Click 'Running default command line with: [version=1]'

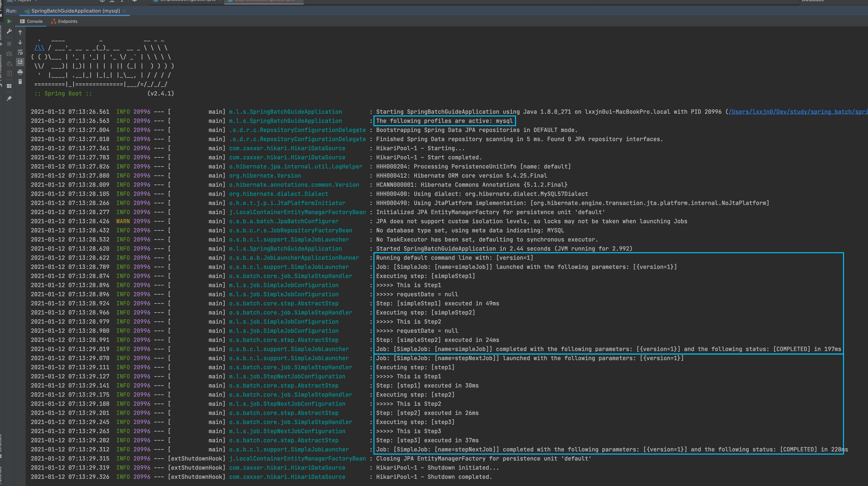[x=455, y=258]
